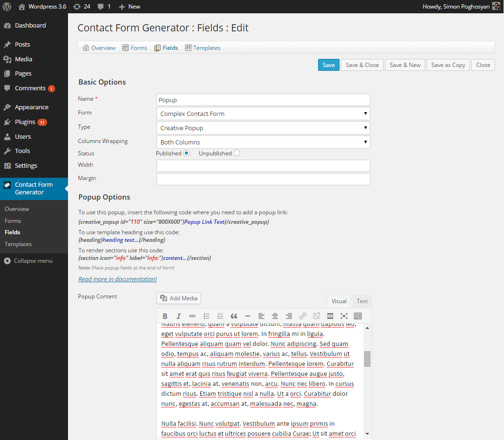The width and height of the screenshot is (504, 440).
Task: Go to the Templates tab in the plugin navigation
Action: (x=203, y=48)
